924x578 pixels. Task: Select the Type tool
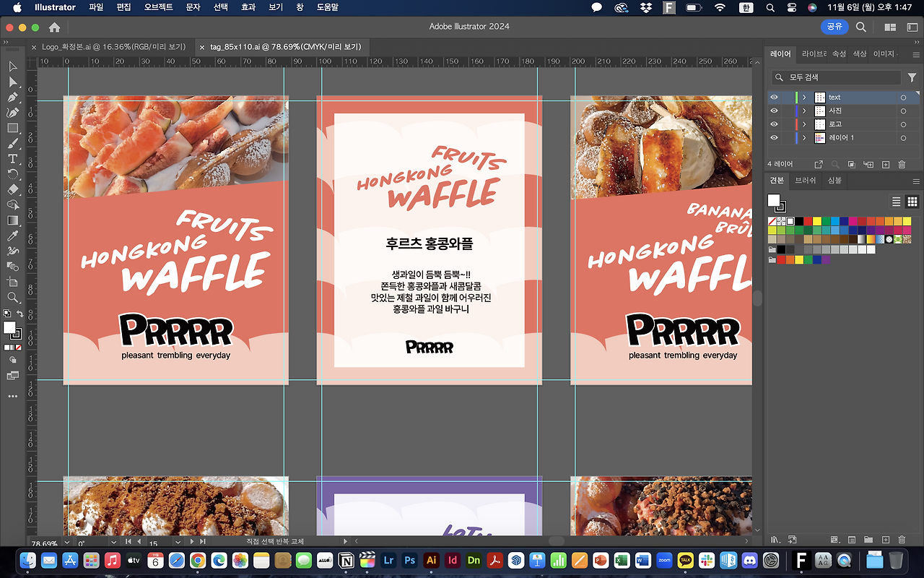(13, 159)
